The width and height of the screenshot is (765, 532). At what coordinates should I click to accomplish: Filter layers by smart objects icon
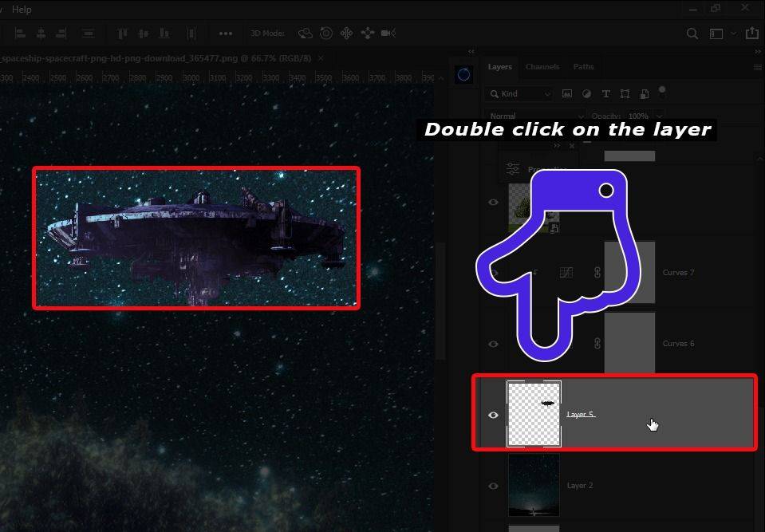point(644,93)
